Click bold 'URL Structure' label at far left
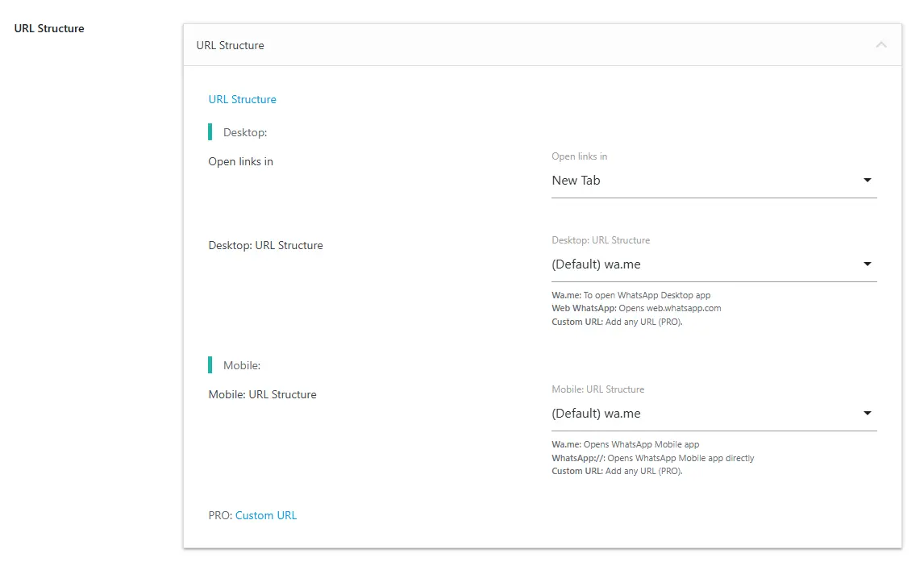Image resolution: width=924 pixels, height=566 pixels. pyautogui.click(x=49, y=28)
